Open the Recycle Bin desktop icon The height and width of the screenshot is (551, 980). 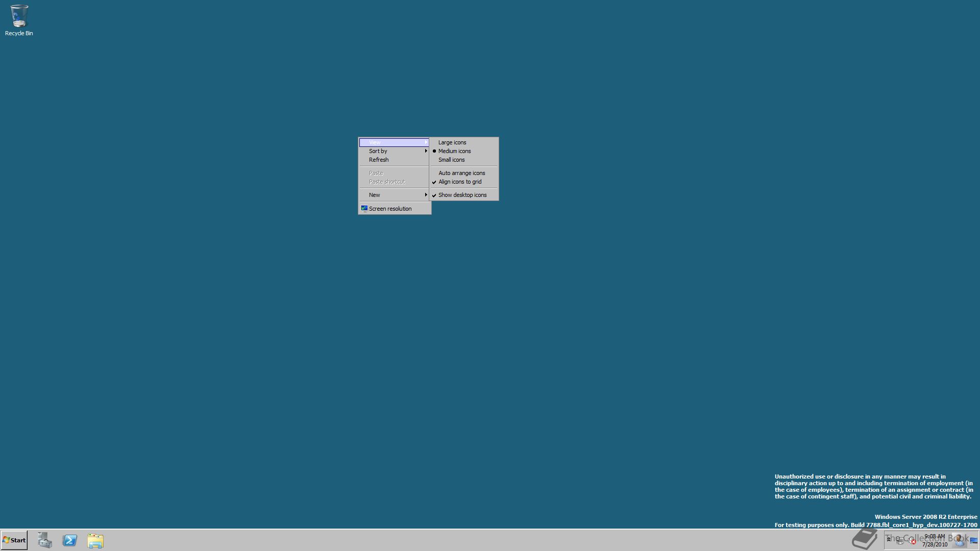[19, 20]
